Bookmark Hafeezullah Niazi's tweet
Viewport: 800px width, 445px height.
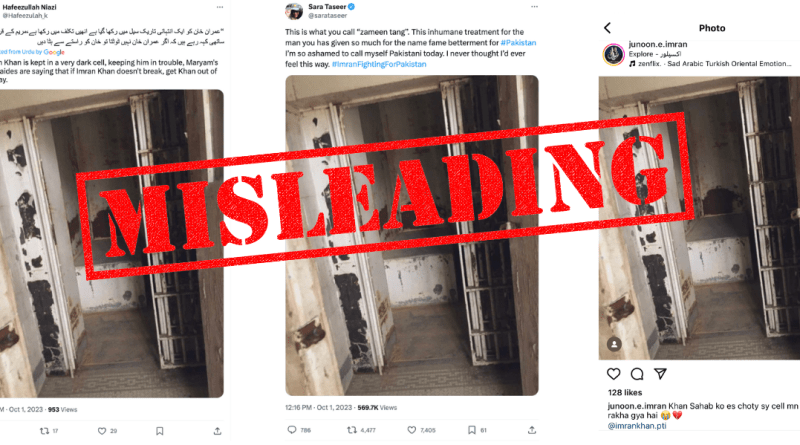[160, 431]
